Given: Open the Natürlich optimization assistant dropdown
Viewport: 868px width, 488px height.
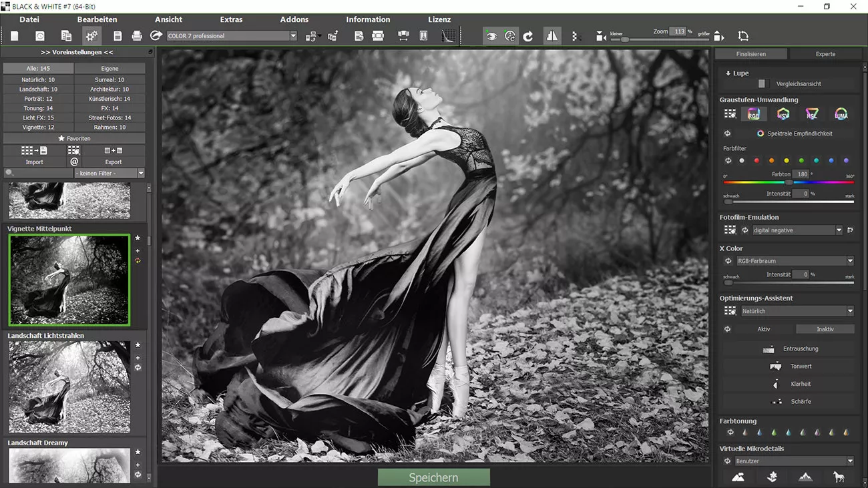Looking at the screenshot, I should pyautogui.click(x=797, y=311).
